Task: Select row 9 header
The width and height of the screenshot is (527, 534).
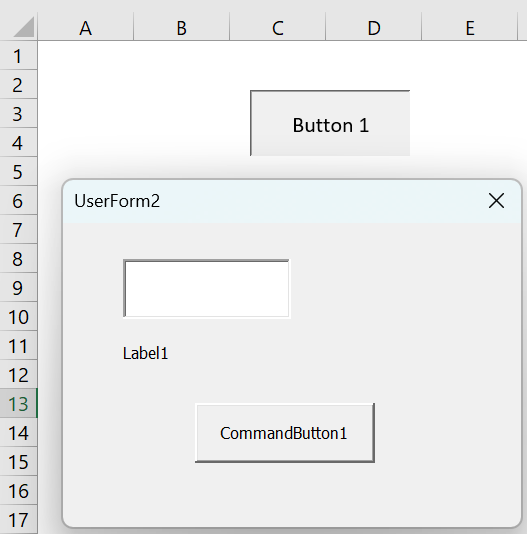Action: (18, 287)
